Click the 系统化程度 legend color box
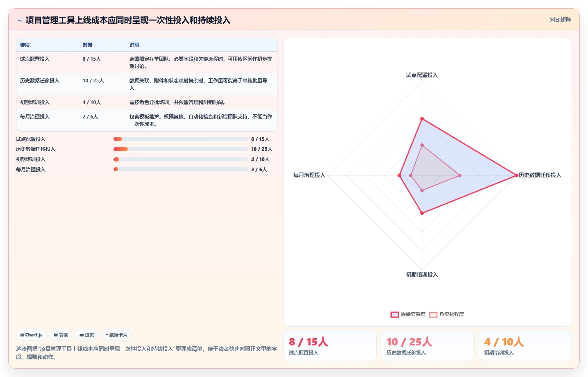The width and height of the screenshot is (588, 377). click(433, 315)
